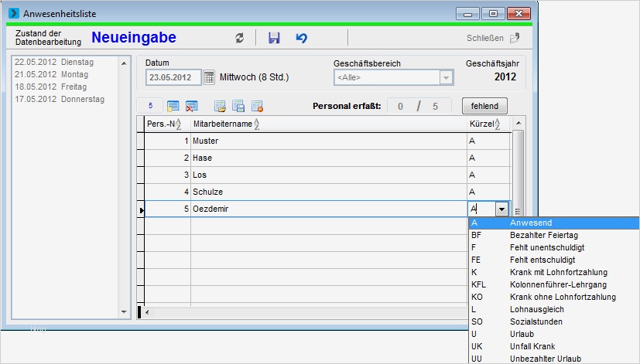Click the list icon with orange stop symbol
Image resolution: width=640 pixels, height=364 pixels.
point(257,107)
